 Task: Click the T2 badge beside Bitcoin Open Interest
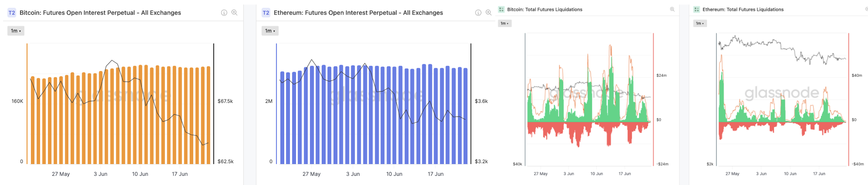[x=12, y=13]
